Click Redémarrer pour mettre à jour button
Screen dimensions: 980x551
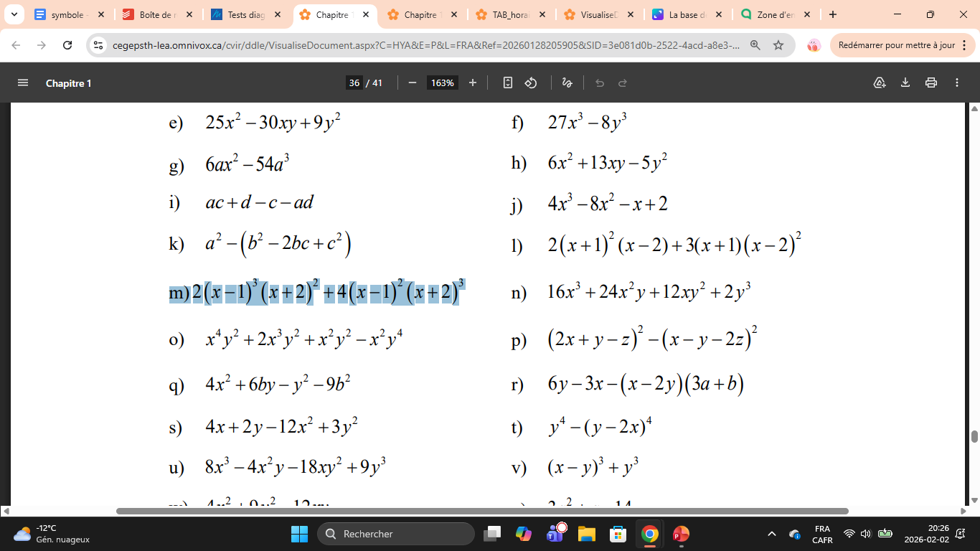coord(896,45)
